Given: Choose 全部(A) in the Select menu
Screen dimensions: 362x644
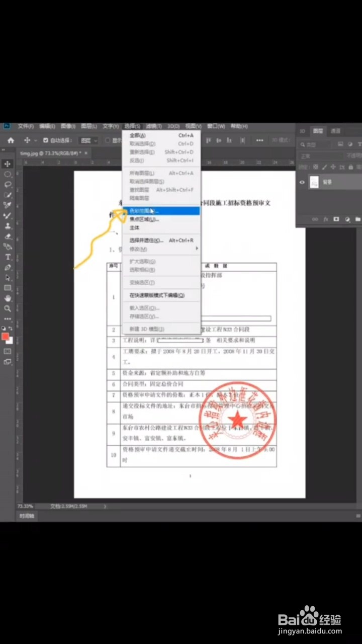Looking at the screenshot, I should click(x=161, y=135).
